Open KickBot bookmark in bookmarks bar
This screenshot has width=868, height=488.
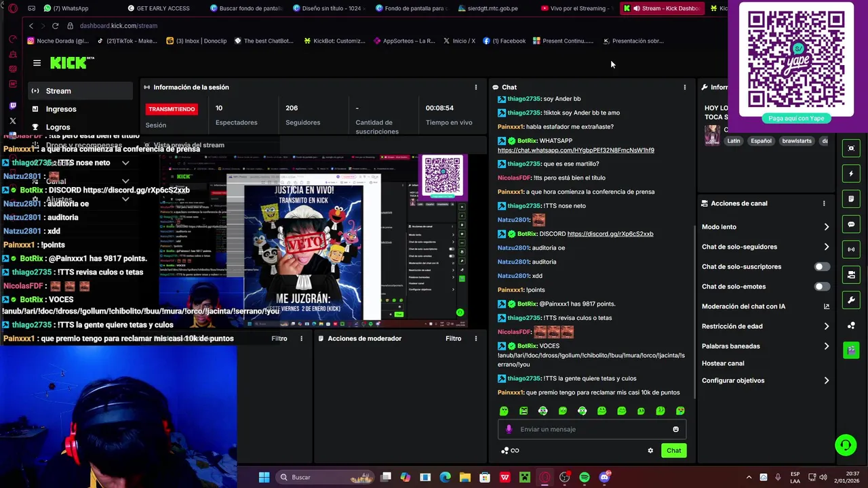click(x=334, y=41)
